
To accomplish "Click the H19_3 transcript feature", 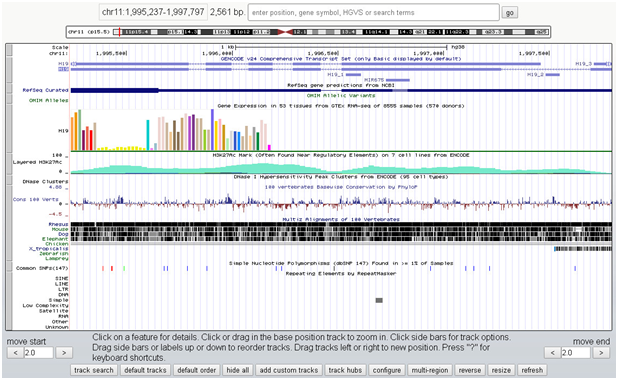I will tap(602, 63).
